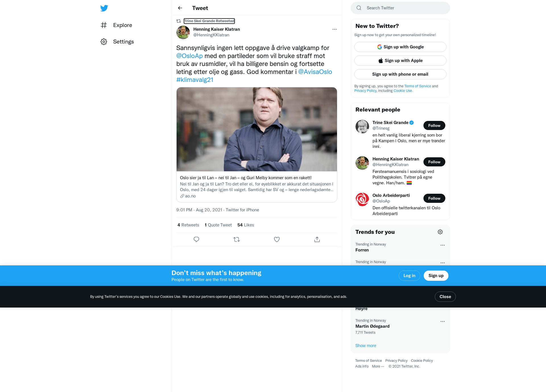Sign up with Google
546x392 pixels.
tap(400, 47)
